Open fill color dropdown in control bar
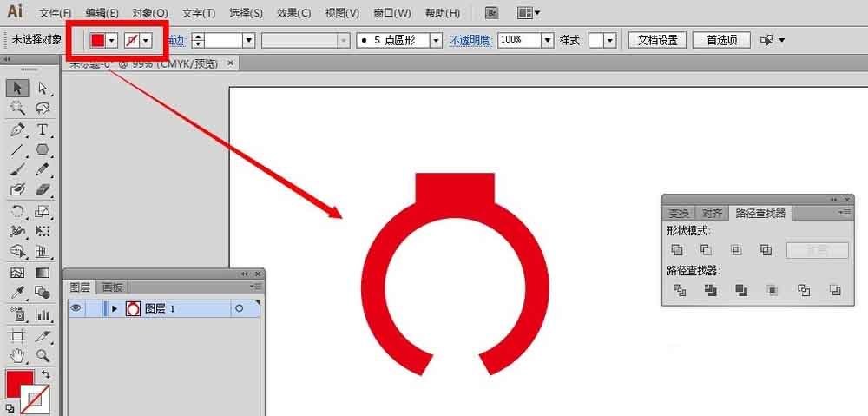The width and height of the screenshot is (868, 416). coord(112,41)
